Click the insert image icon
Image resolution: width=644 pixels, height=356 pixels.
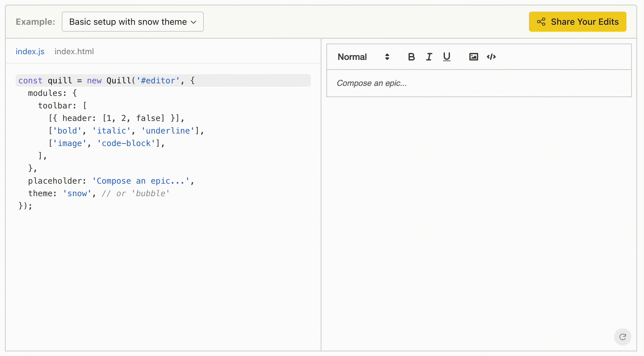(473, 57)
